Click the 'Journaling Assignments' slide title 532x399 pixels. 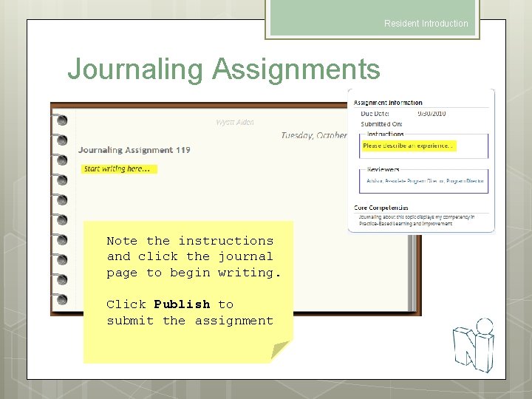coord(224,69)
